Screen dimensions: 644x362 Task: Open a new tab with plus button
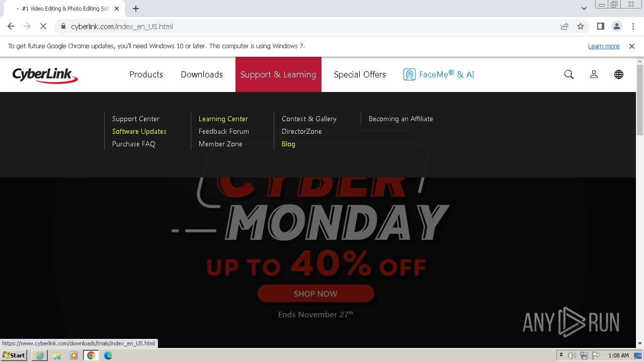[x=136, y=9]
